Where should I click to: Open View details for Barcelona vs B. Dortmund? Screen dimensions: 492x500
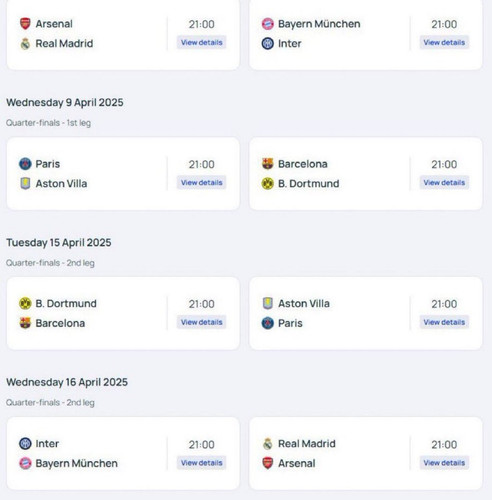(444, 183)
